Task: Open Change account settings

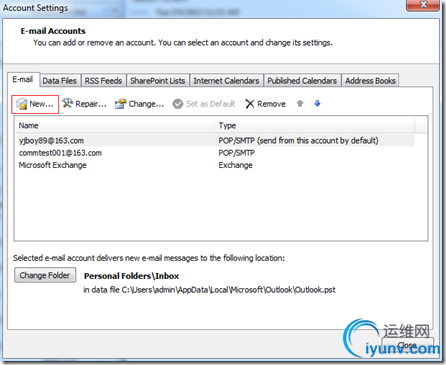Action: pyautogui.click(x=139, y=104)
